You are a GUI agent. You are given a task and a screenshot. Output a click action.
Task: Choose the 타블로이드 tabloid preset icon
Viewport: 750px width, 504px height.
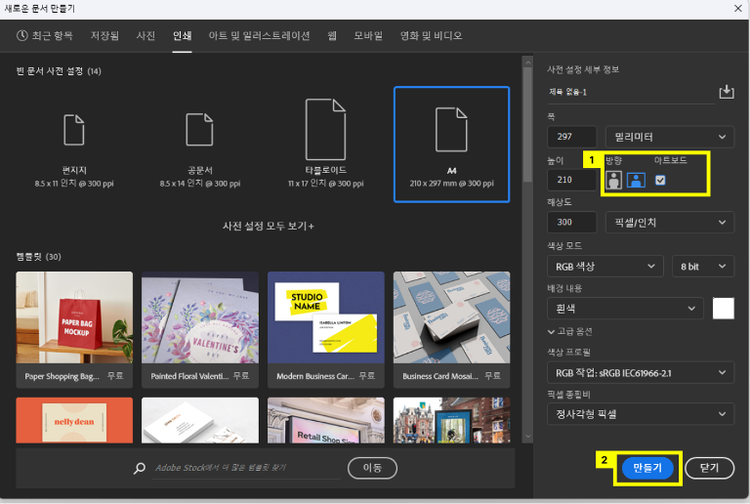325,129
